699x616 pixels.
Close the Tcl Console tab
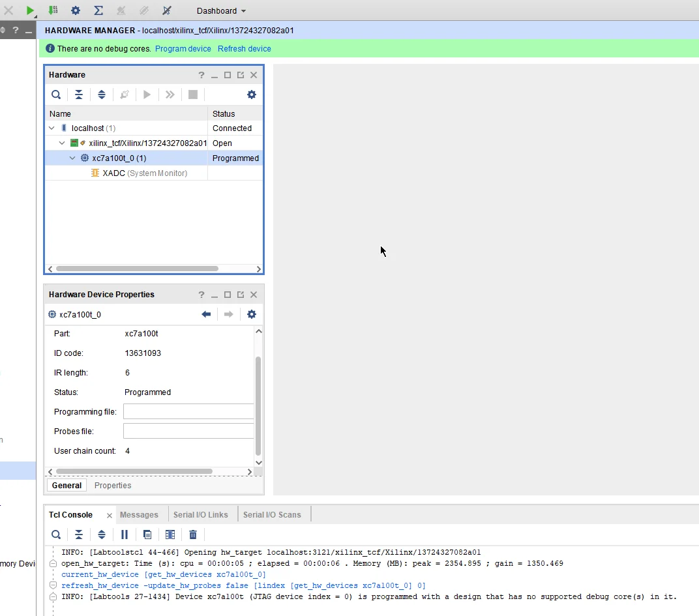(x=110, y=515)
